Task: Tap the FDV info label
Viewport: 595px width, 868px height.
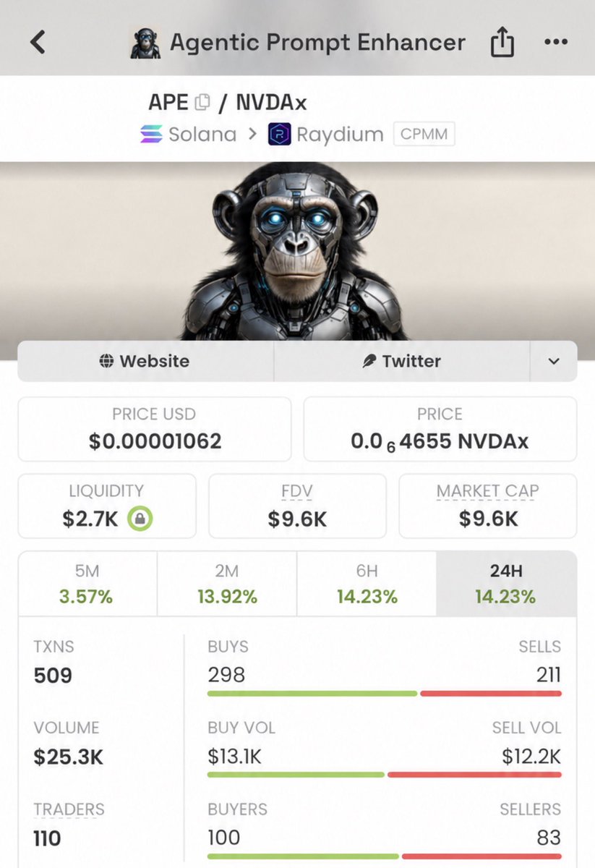Action: [x=297, y=491]
